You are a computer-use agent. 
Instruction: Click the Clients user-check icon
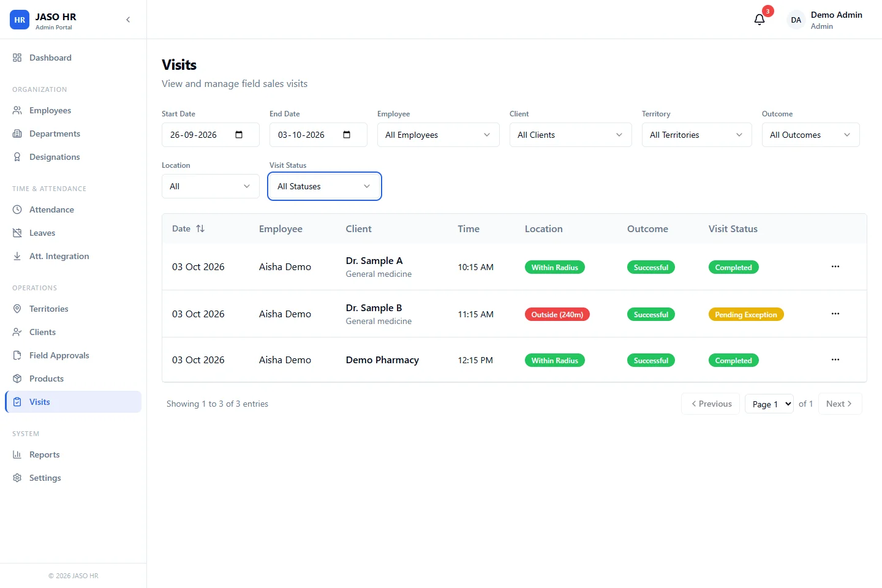[x=17, y=332]
